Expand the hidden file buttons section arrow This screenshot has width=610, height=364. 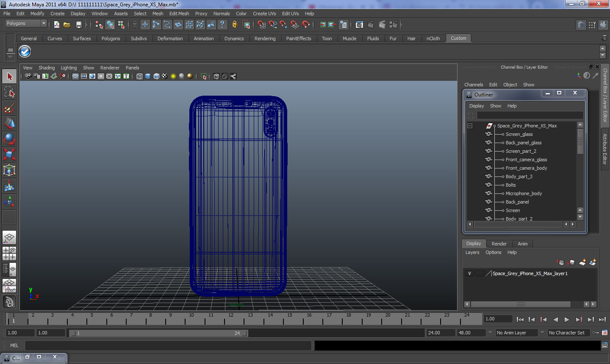click(86, 25)
